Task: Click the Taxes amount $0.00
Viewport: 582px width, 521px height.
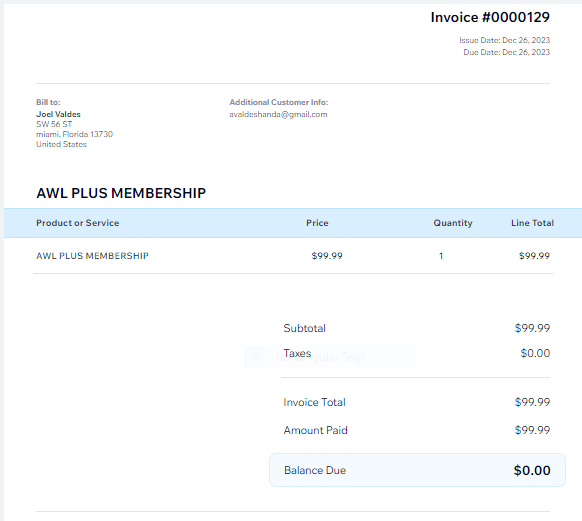Action: (x=535, y=353)
